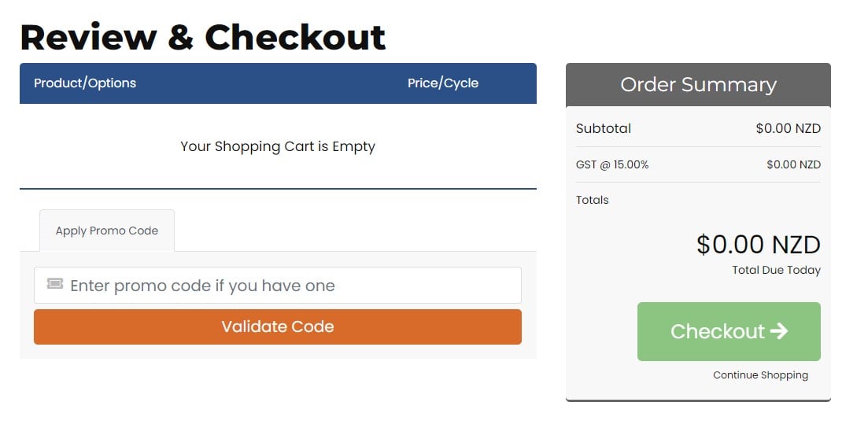Click the green Checkout button
The height and width of the screenshot is (428, 868).
(x=729, y=331)
